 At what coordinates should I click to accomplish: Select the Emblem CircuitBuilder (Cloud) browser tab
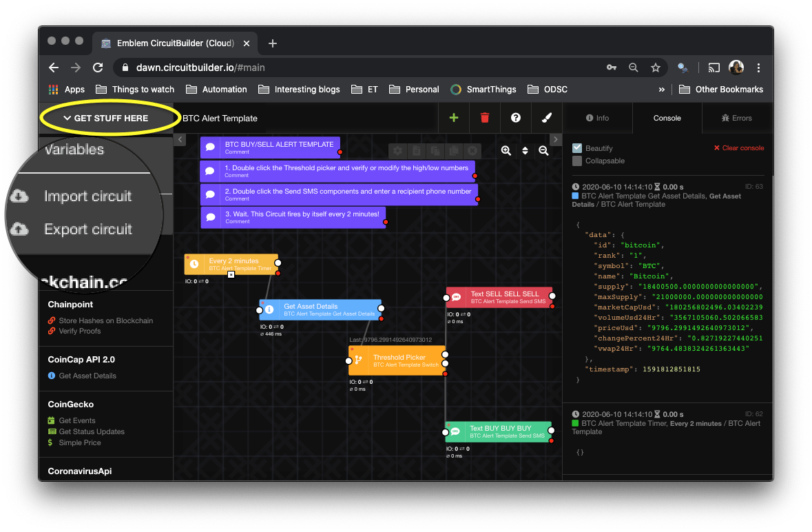coord(175,43)
